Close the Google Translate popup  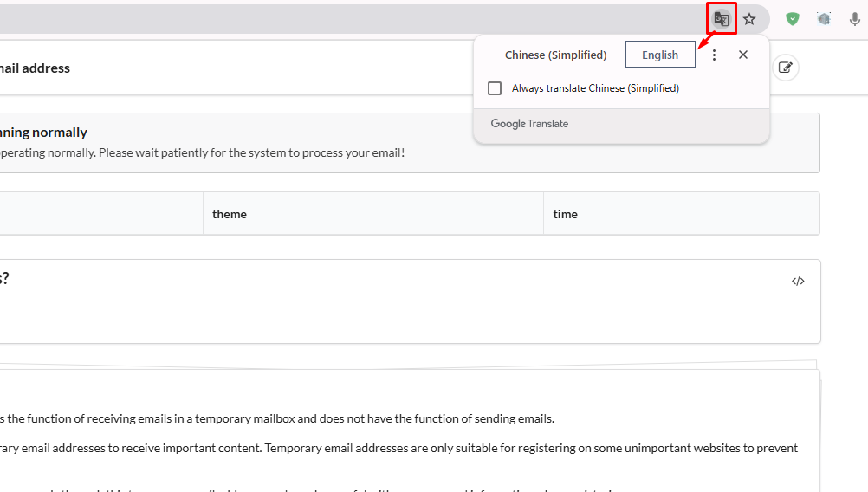(743, 55)
